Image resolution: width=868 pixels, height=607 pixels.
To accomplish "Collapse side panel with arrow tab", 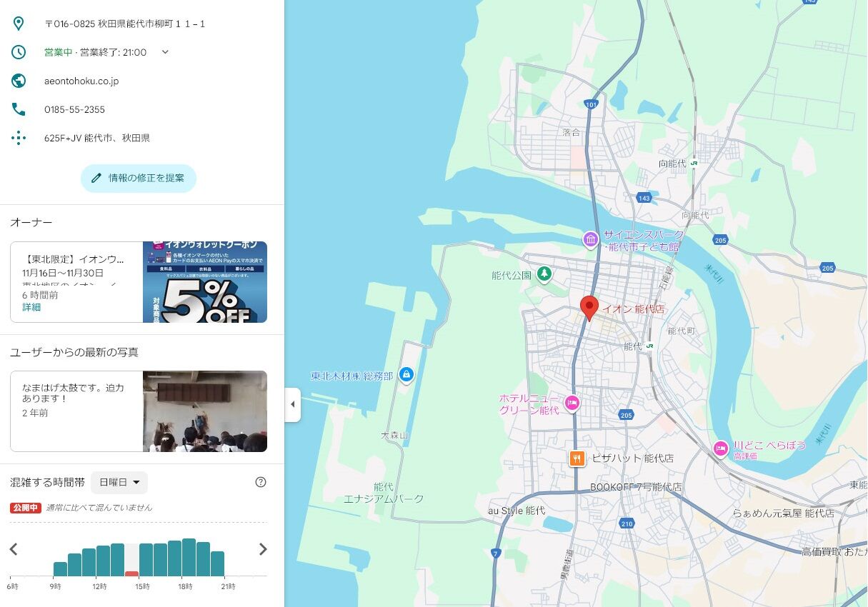I will pyautogui.click(x=292, y=405).
